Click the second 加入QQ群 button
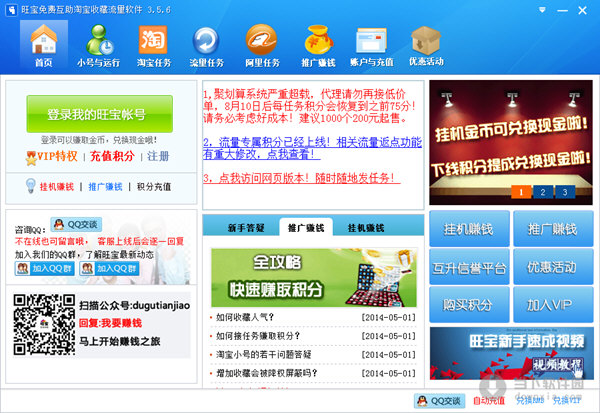 109,269
